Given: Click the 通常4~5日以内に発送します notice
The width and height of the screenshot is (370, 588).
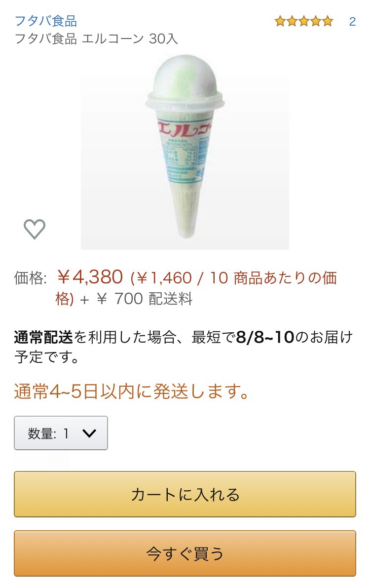Looking at the screenshot, I should pos(132,392).
